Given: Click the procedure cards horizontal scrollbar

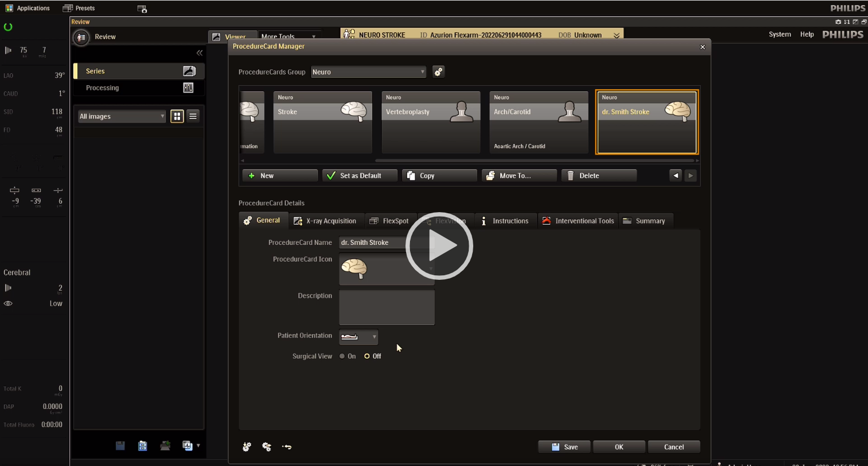Looking at the screenshot, I should point(535,160).
